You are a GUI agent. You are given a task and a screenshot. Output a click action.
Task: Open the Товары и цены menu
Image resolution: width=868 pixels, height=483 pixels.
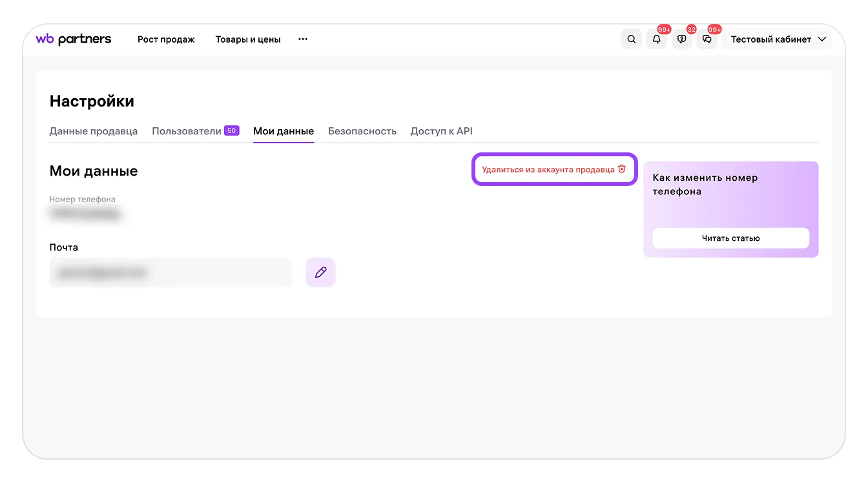(x=248, y=39)
